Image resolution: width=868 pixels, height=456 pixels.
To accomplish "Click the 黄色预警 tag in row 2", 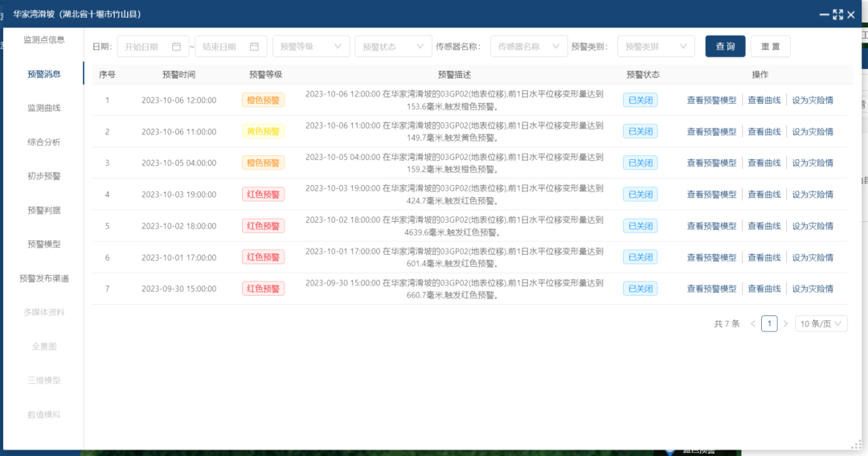I will pyautogui.click(x=264, y=132).
